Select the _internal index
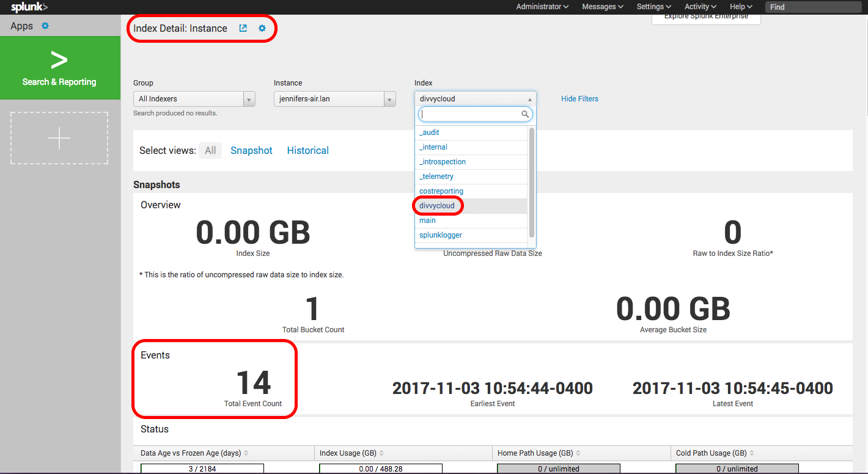Screen dimensions: 868x474 tap(471, 147)
